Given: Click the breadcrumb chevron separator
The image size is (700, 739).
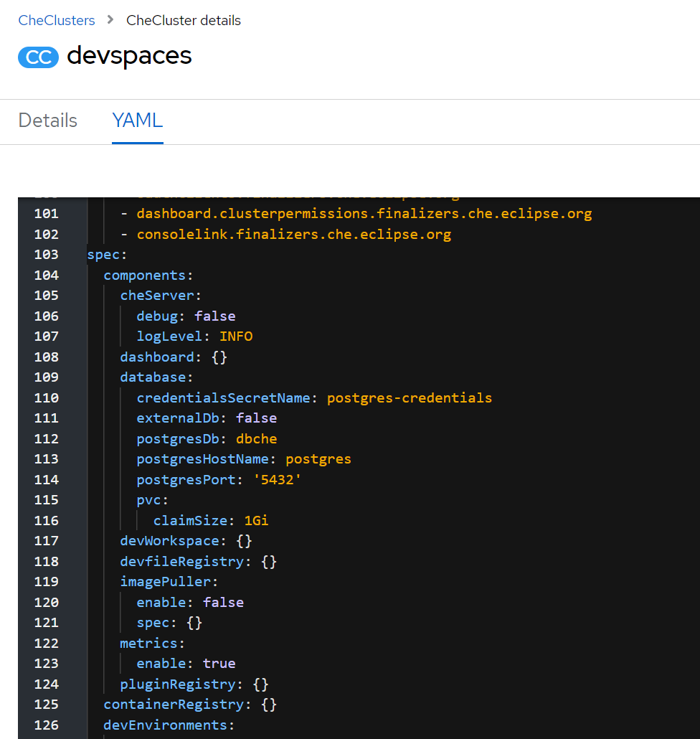Looking at the screenshot, I should [110, 20].
